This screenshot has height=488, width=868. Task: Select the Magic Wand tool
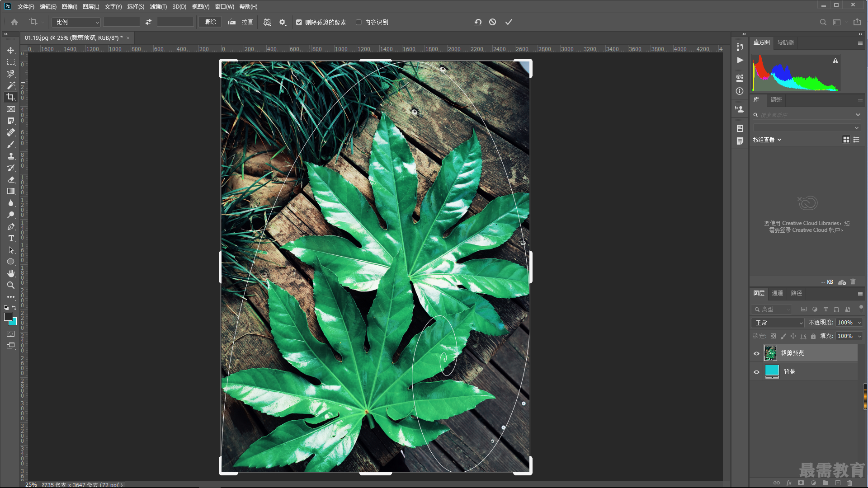tap(11, 85)
